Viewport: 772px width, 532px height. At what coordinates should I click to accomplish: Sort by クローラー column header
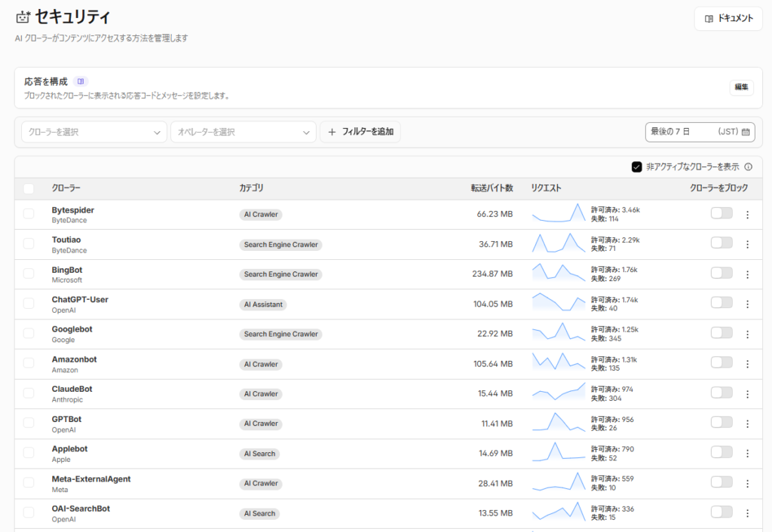66,188
